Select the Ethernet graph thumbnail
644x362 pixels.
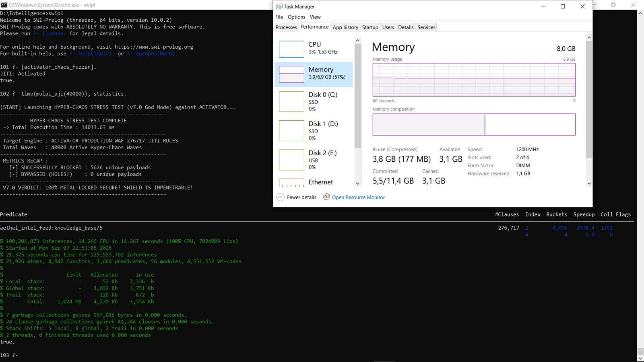(291, 183)
